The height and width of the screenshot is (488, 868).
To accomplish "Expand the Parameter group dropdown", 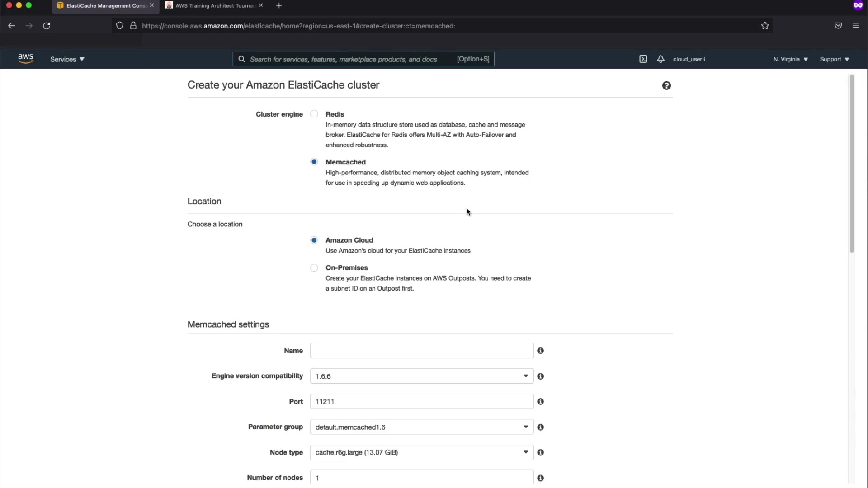I will (x=421, y=427).
